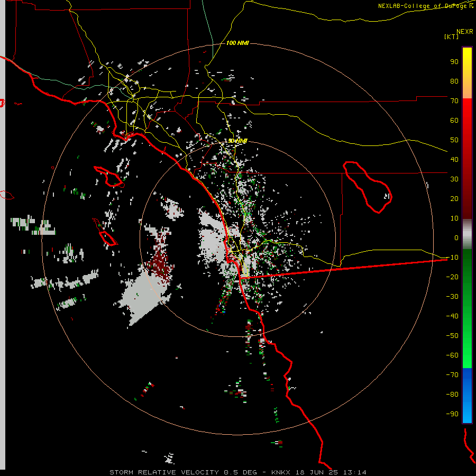Select the positive 20 scale value
The image size is (476, 476).
[454, 198]
